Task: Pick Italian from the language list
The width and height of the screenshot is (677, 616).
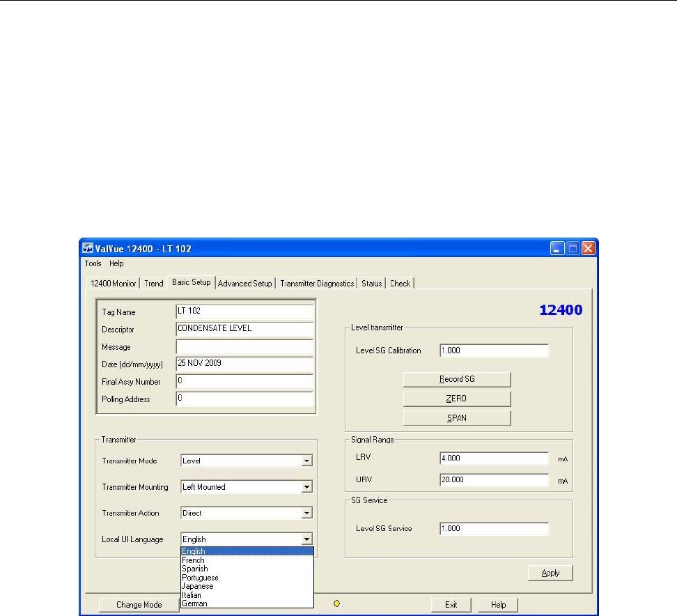Action: [x=247, y=595]
